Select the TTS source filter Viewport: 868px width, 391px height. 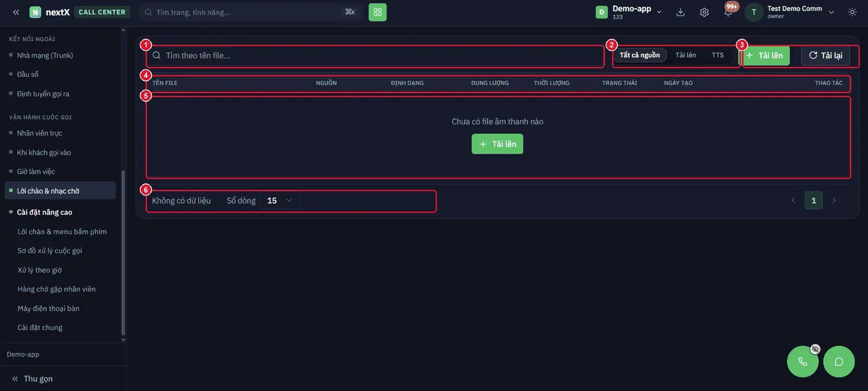pos(718,55)
